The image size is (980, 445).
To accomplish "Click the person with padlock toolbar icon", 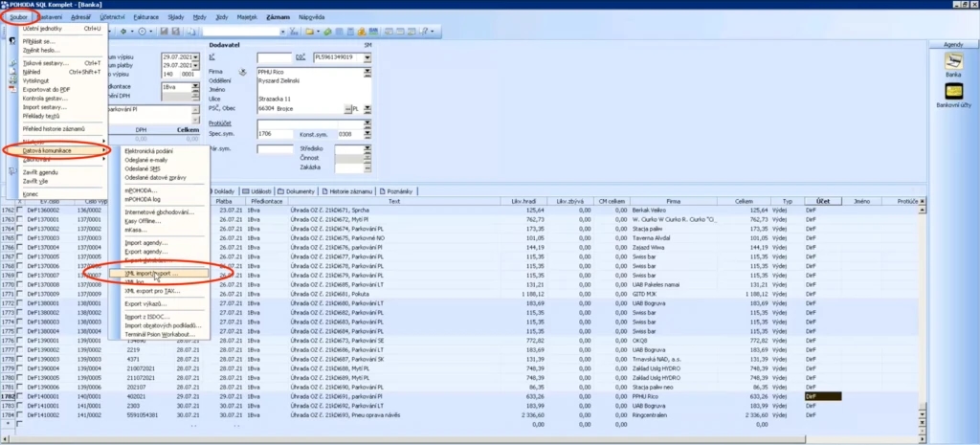I will click(x=361, y=32).
